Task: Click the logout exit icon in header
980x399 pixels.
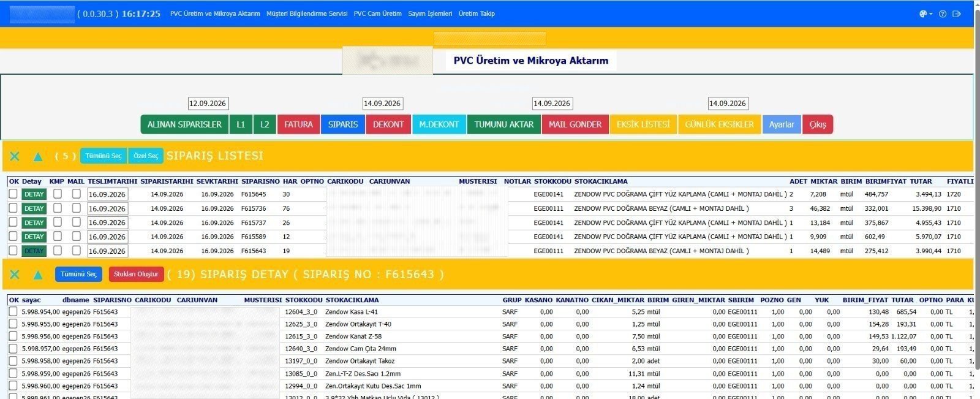Action: pyautogui.click(x=957, y=13)
